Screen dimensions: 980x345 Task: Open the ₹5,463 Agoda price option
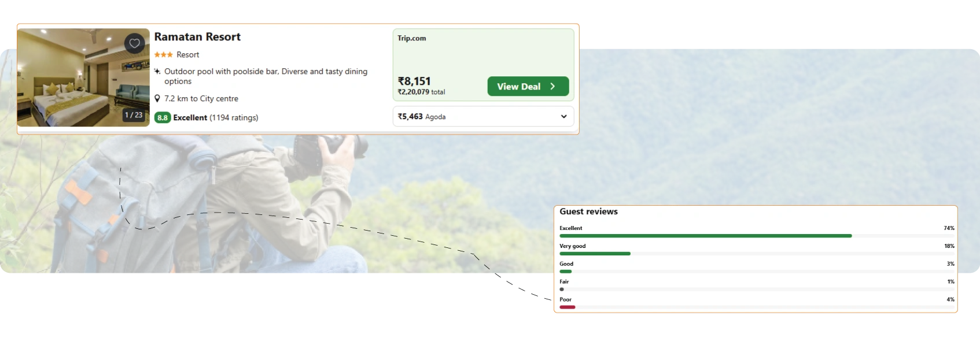pyautogui.click(x=483, y=117)
